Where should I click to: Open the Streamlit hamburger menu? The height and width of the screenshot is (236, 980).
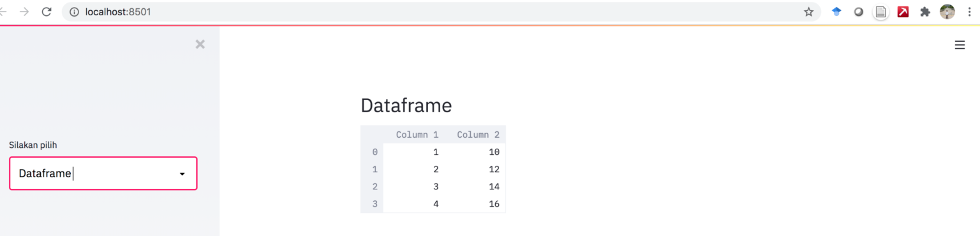point(960,45)
